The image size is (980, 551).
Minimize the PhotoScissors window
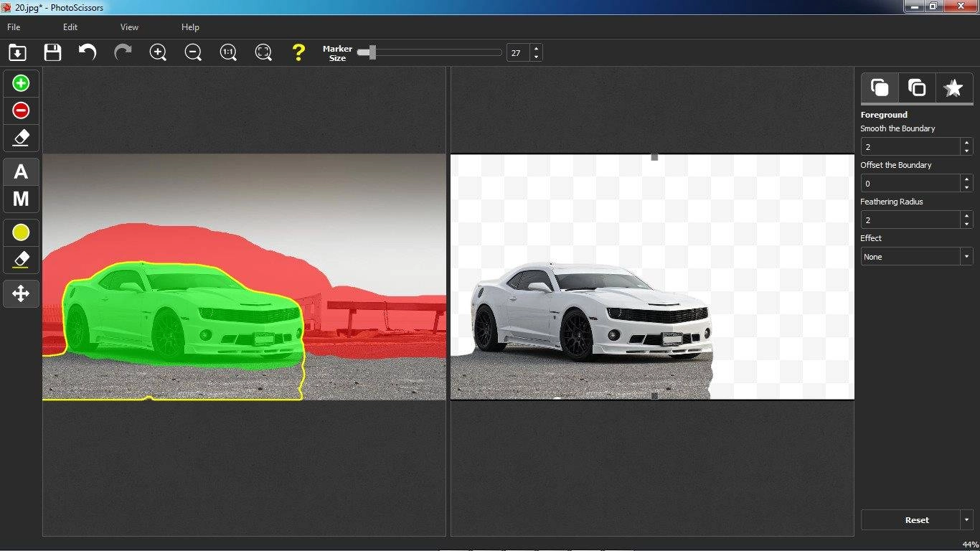pyautogui.click(x=913, y=6)
